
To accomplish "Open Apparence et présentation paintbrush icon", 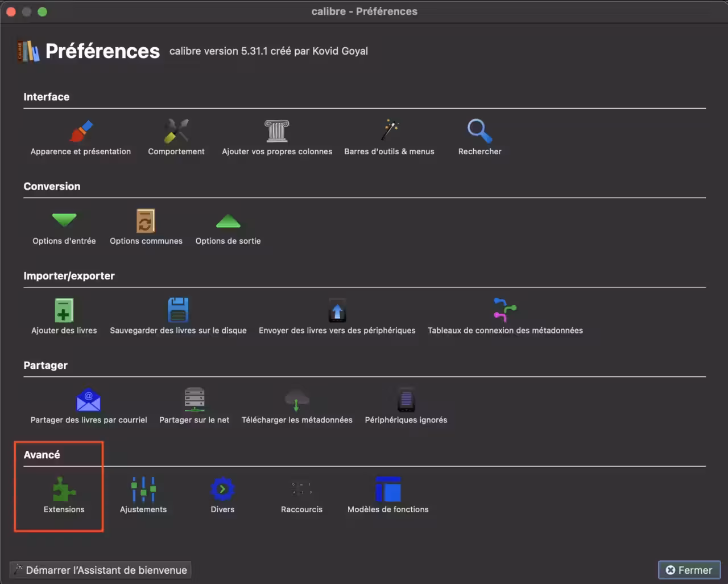I will pyautogui.click(x=81, y=131).
